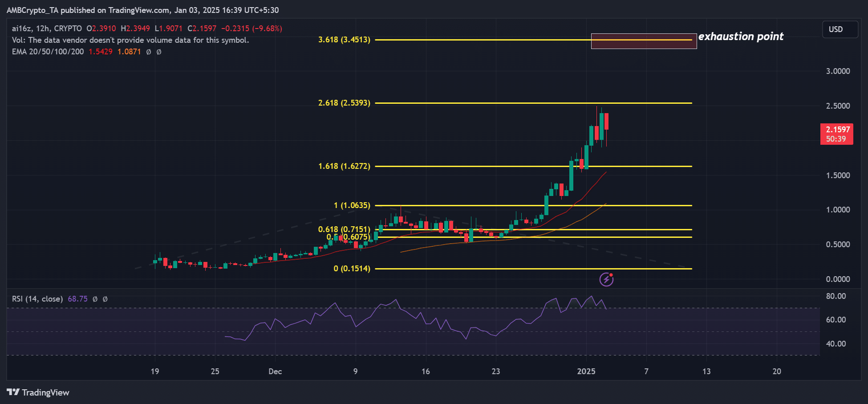The image size is (868, 404).
Task: Click the TradingView logo
Action: click(x=38, y=392)
